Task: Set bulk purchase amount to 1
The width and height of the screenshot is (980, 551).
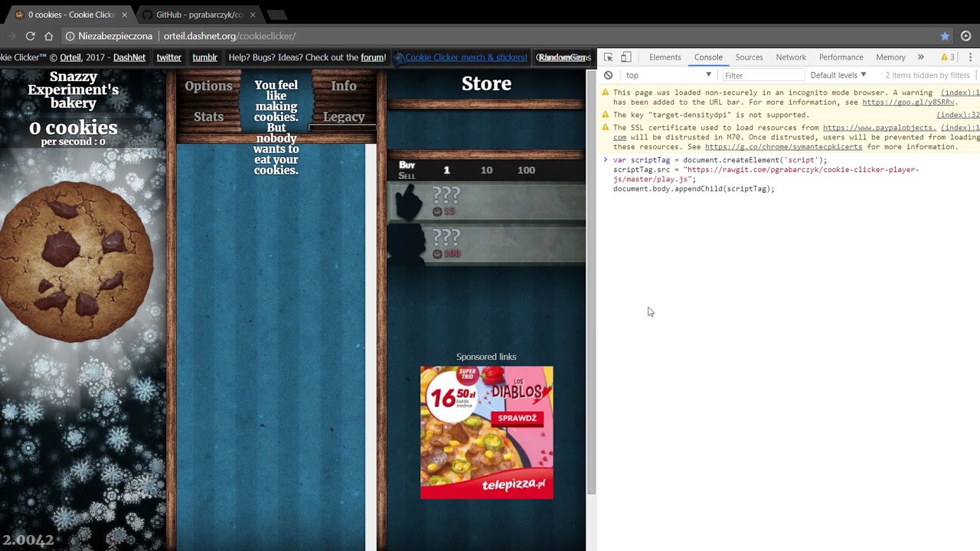Action: pos(446,170)
